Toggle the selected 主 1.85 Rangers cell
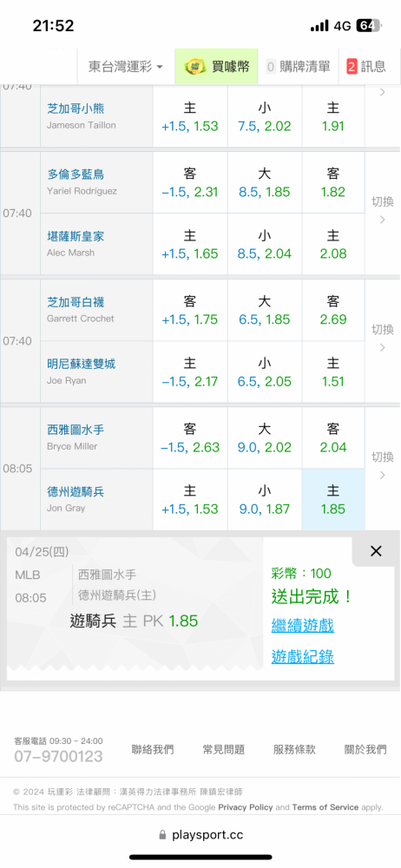 click(x=333, y=500)
